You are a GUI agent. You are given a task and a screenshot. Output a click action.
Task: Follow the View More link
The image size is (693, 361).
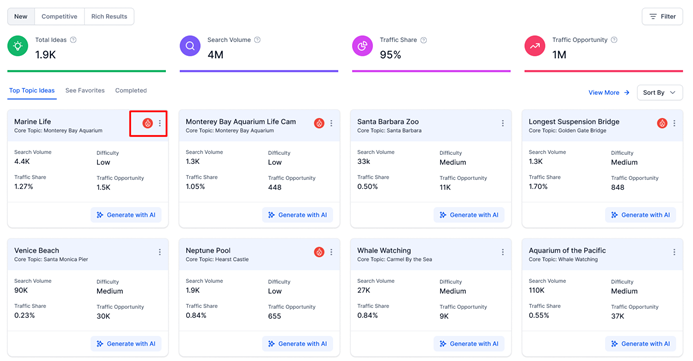click(609, 93)
